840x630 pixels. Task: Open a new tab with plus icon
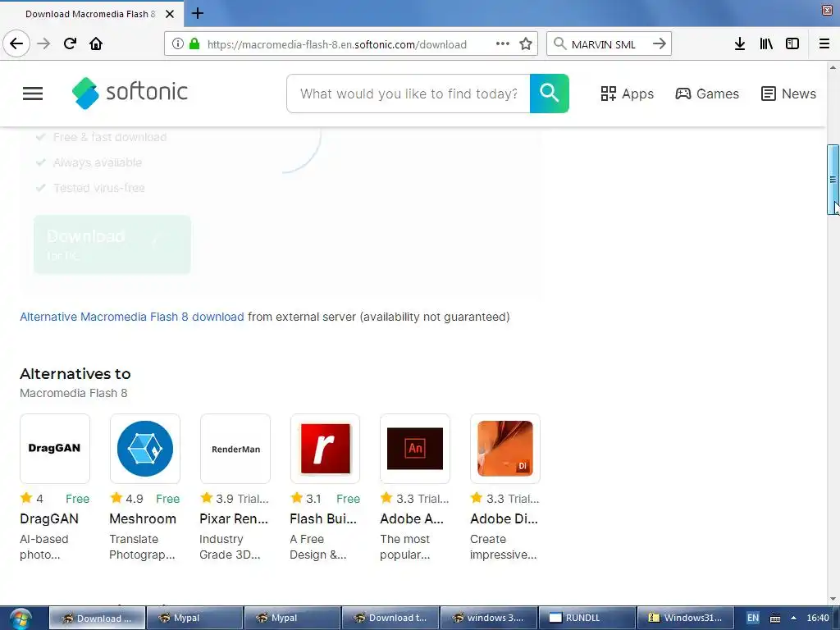tap(197, 13)
